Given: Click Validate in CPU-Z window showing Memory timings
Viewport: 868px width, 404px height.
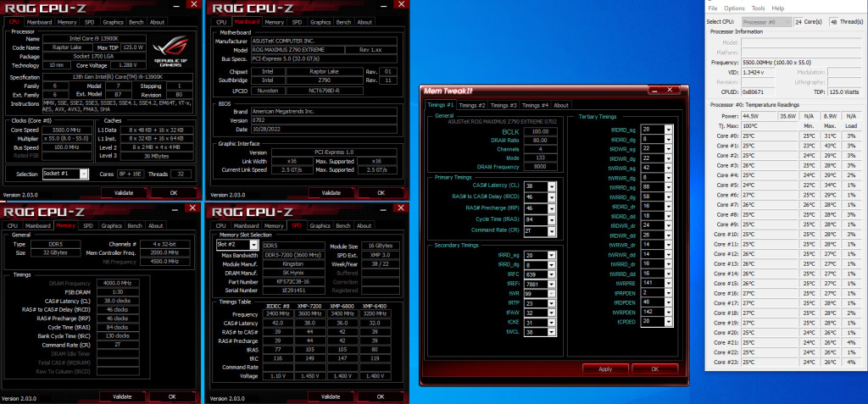Looking at the screenshot, I should click(x=122, y=397).
